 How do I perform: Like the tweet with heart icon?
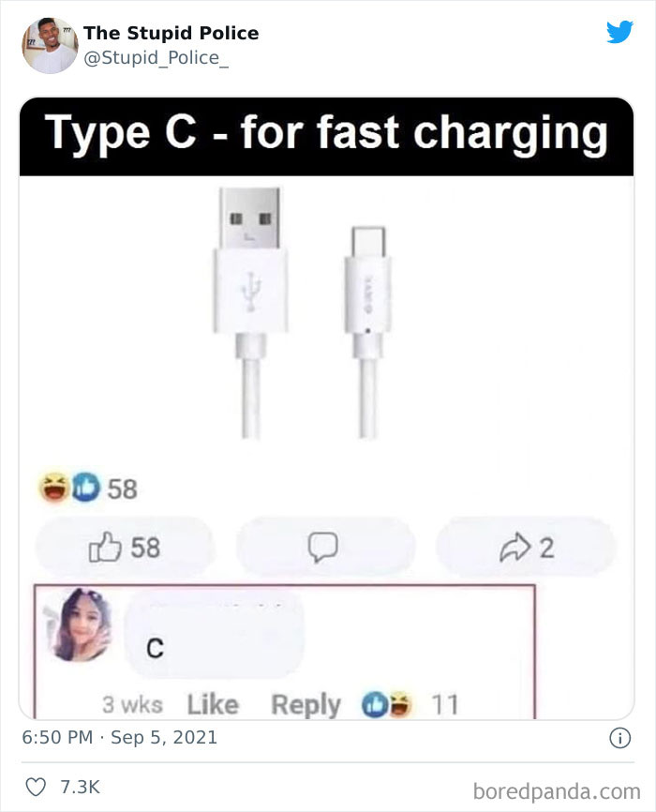[36, 787]
